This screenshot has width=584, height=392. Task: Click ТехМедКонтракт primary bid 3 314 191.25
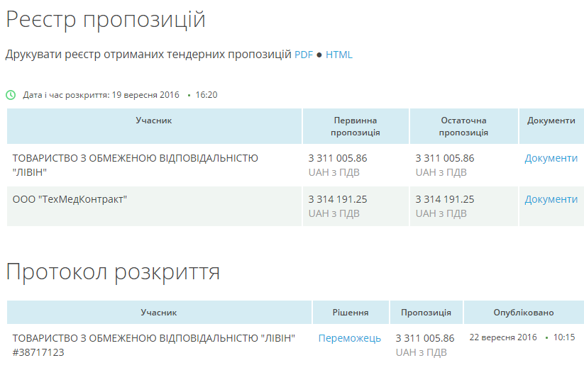click(338, 199)
